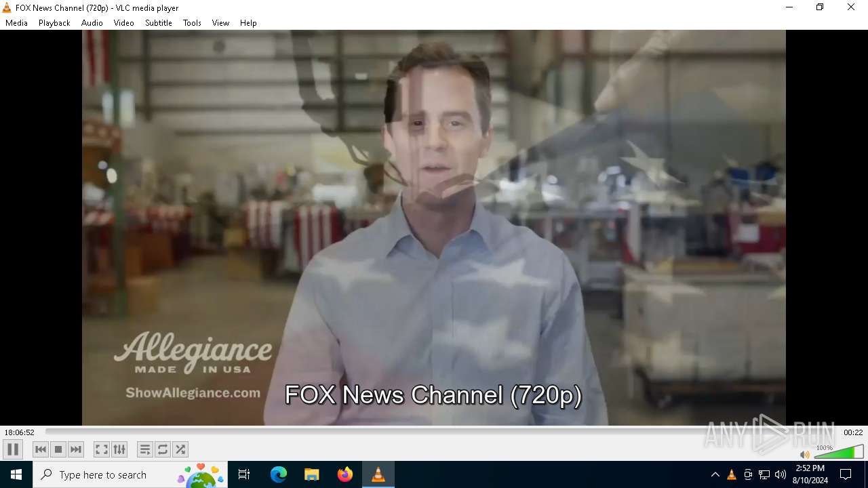Open the View menu
The image size is (868, 488).
[x=220, y=23]
